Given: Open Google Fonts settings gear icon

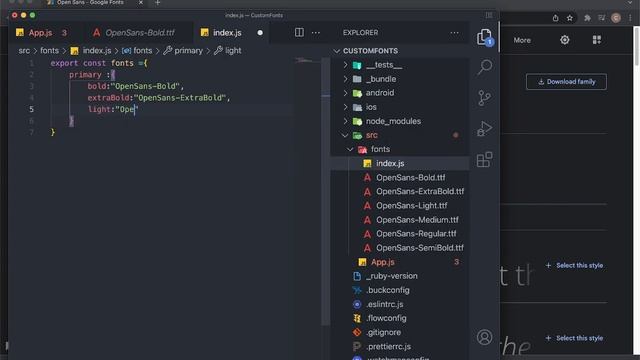Looking at the screenshot, I should [x=564, y=40].
